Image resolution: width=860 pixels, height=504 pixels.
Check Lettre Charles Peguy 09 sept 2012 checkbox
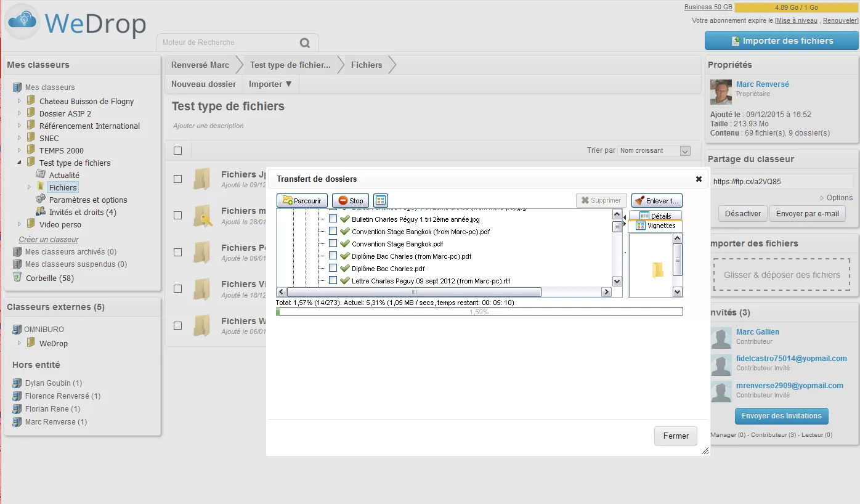click(x=333, y=280)
